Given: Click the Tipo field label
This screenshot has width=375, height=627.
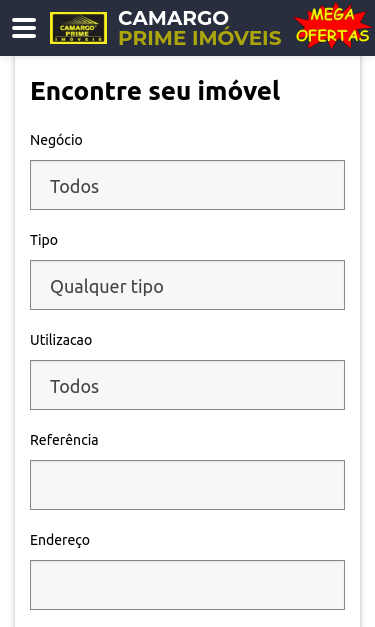Looking at the screenshot, I should (44, 240).
